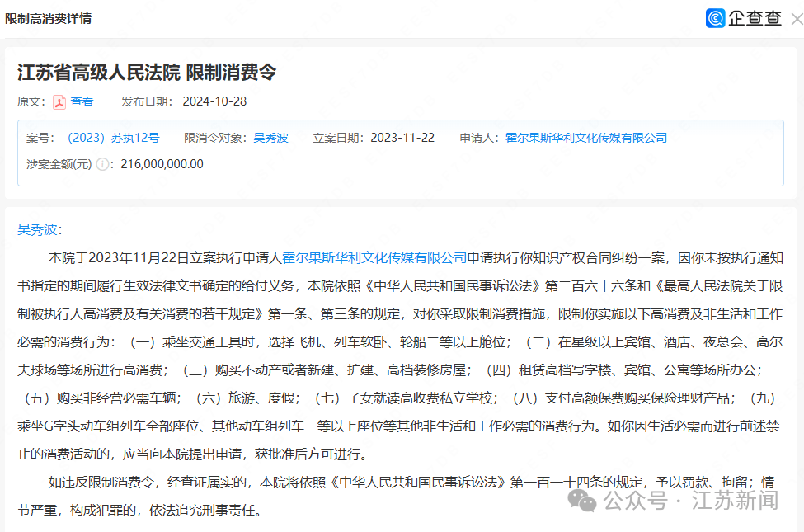This screenshot has height=532, width=804.
Task: Open the original document via 查看 link
Action: [x=80, y=101]
